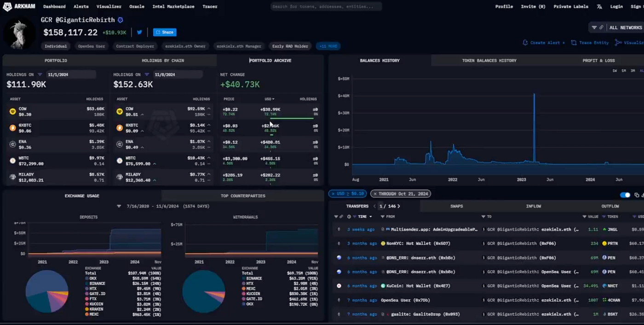Click the clock icon in the Time column header

(349, 216)
